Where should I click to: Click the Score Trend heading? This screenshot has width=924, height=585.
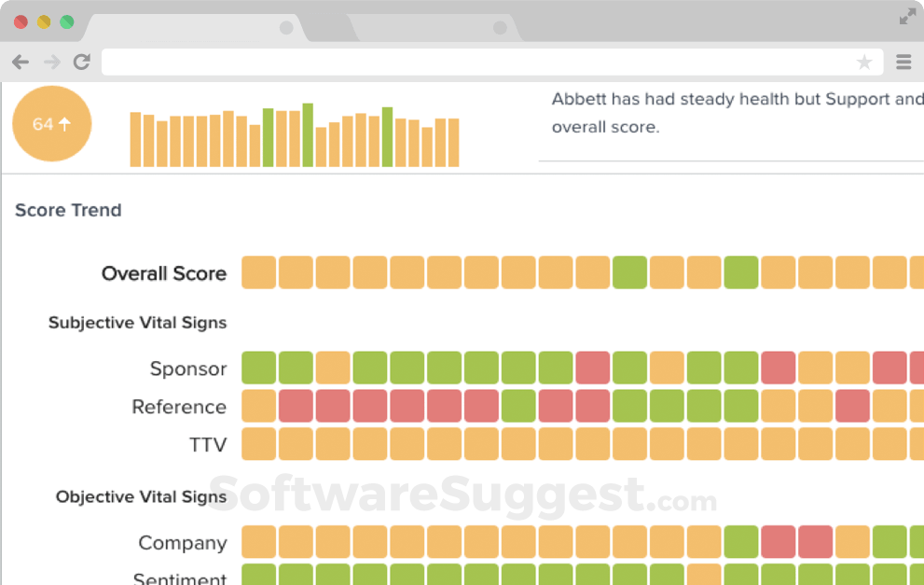tap(68, 210)
